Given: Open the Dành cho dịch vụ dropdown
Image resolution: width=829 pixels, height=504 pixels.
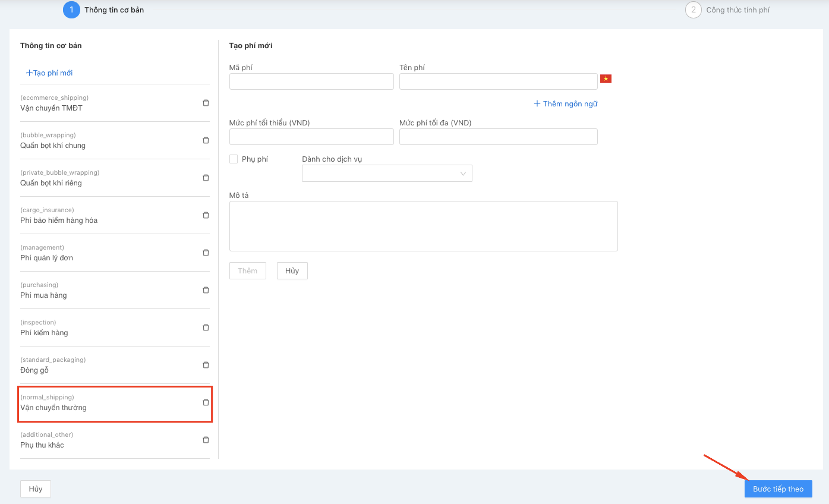Looking at the screenshot, I should pyautogui.click(x=387, y=174).
